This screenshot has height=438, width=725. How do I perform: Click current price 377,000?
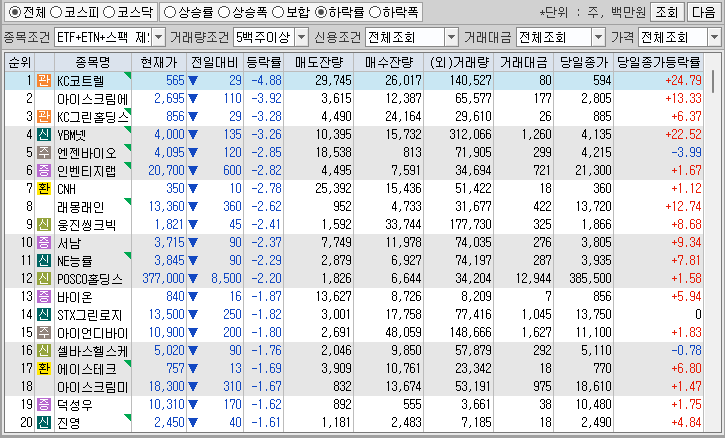tap(163, 278)
